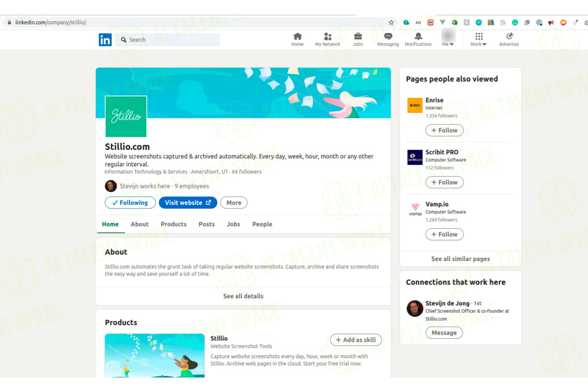Image resolution: width=588 pixels, height=392 pixels.
Task: Click the browser address bar URL
Action: point(51,22)
